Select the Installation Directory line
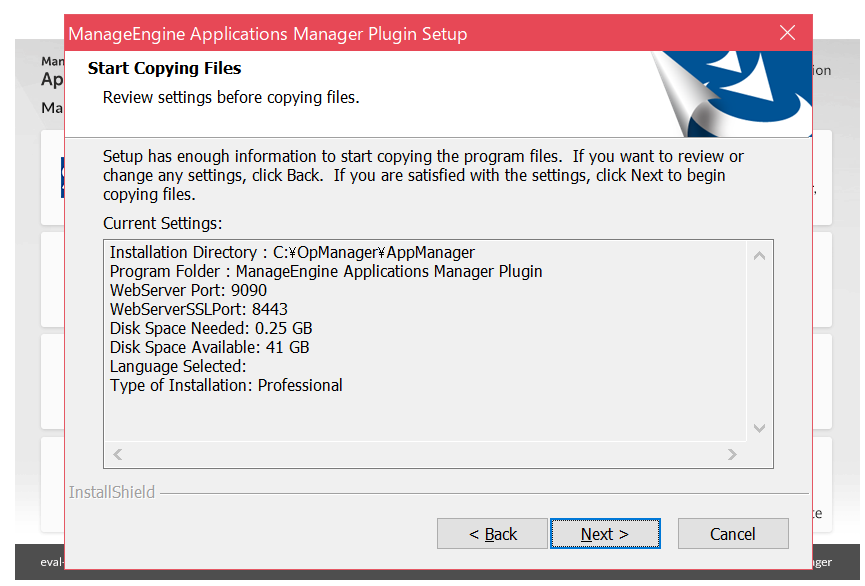The width and height of the screenshot is (865, 586). coord(292,253)
